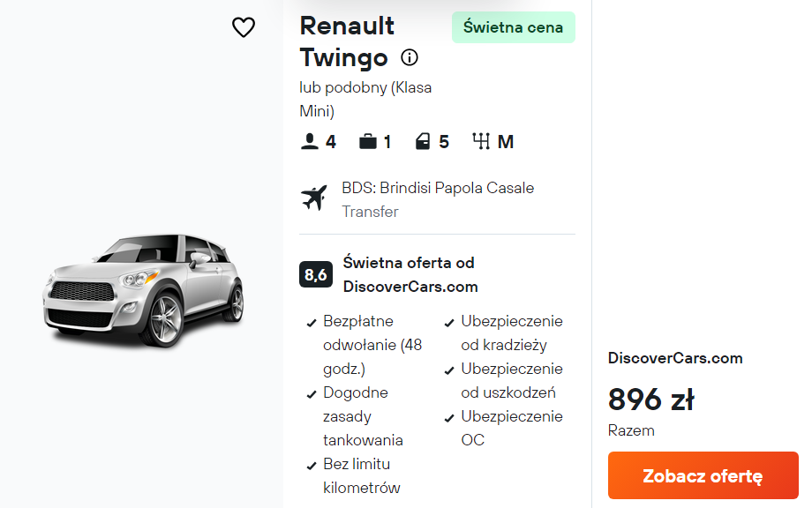
Task: Click BDS: Brindisi Papola Casale location
Action: (438, 188)
